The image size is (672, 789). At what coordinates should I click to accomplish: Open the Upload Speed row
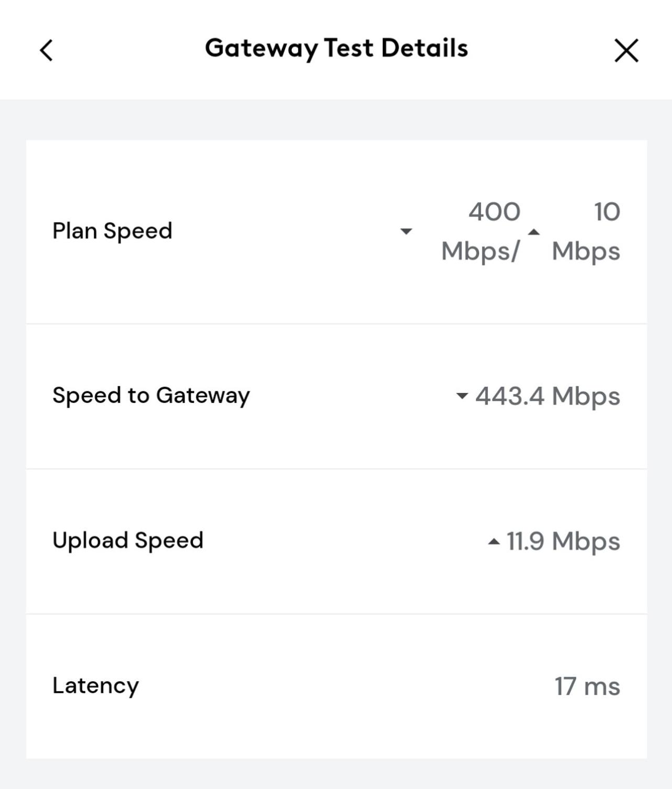(336, 542)
